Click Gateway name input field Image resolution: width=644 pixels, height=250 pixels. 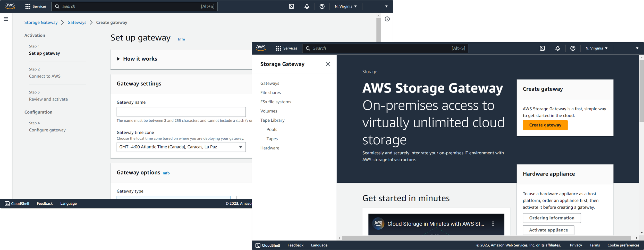pos(181,112)
